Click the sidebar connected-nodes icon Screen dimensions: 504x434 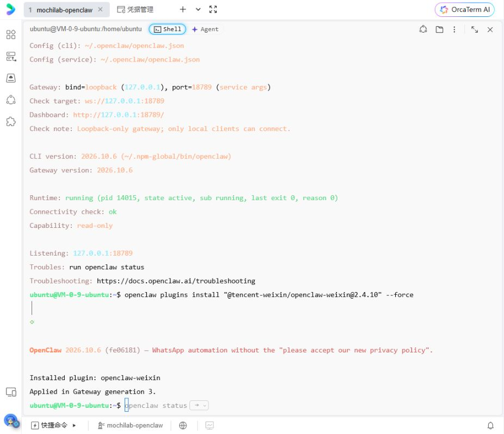(11, 100)
